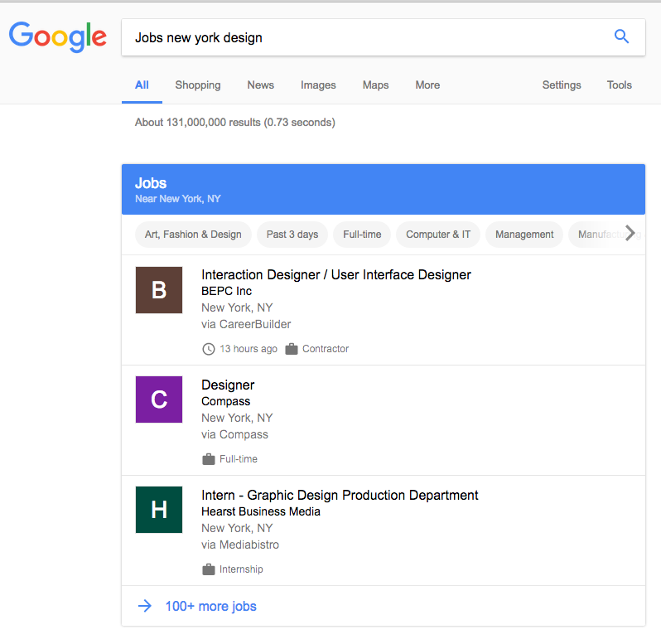Switch to the News tab

click(x=261, y=85)
